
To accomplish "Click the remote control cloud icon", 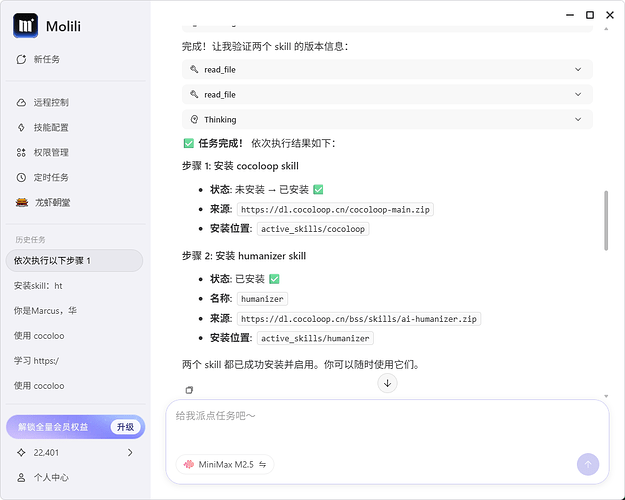I will point(21,102).
